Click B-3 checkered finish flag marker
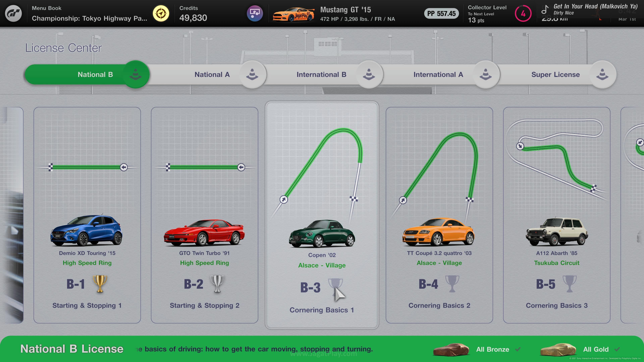644x362 pixels. [x=354, y=199]
